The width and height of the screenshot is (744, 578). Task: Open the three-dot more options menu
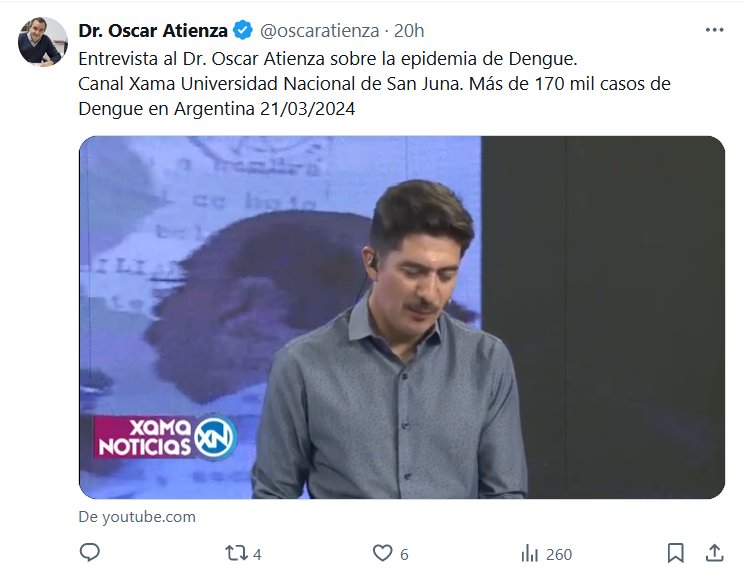click(x=715, y=30)
